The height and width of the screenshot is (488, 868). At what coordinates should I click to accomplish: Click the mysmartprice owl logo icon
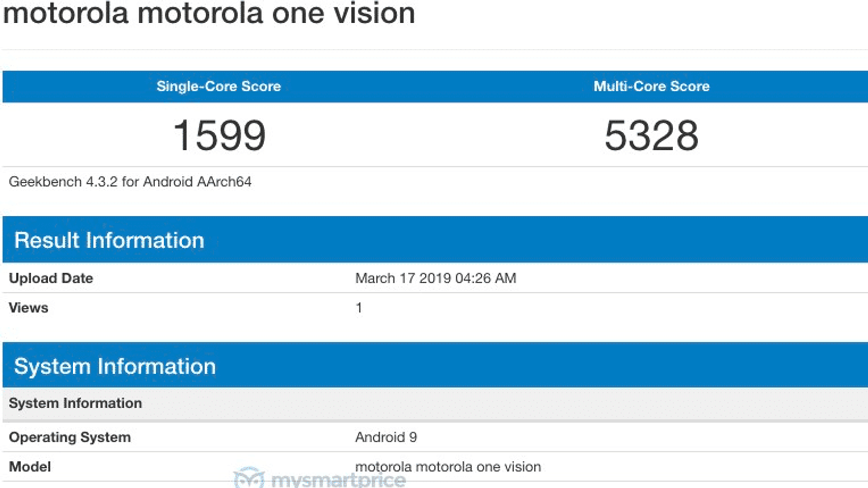click(248, 478)
